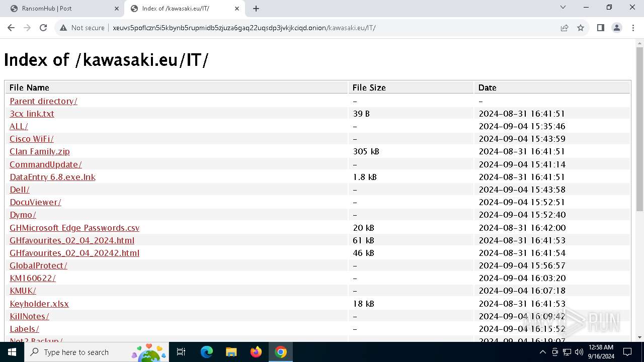
Task: Open the KillNotes/ folder
Action: pos(29,316)
